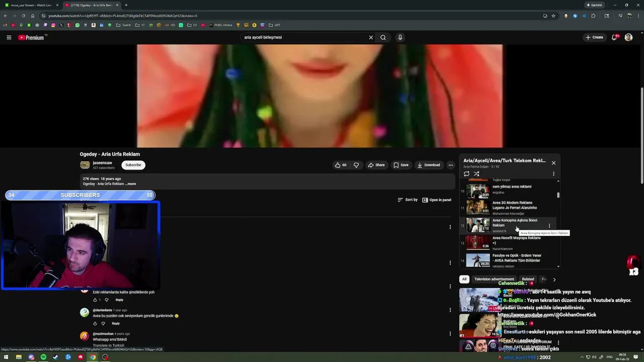Run search with the magnifier button
Screen dimensions: 644x362
click(x=383, y=37)
